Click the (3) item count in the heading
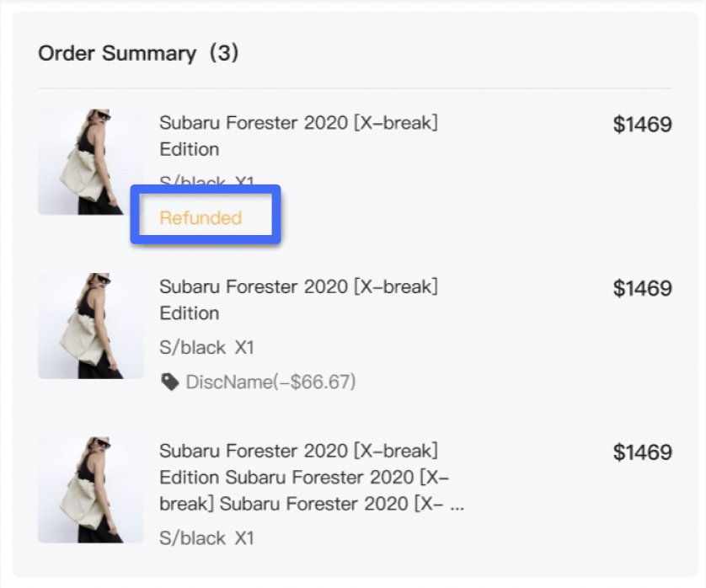 coord(223,53)
